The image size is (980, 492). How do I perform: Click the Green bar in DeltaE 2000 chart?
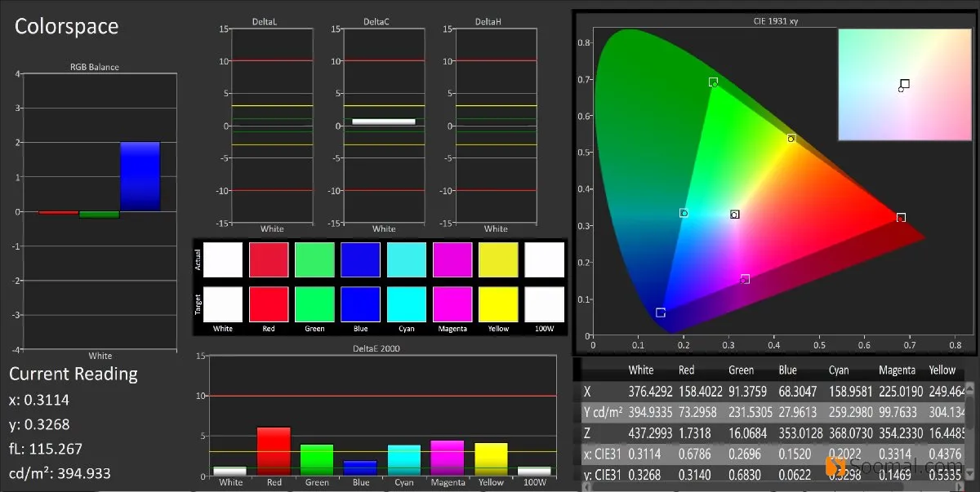(x=317, y=460)
